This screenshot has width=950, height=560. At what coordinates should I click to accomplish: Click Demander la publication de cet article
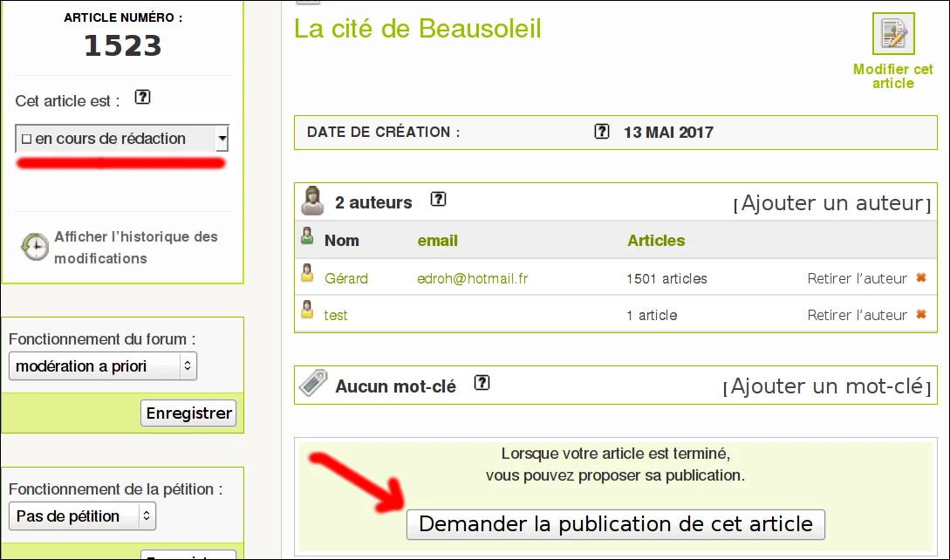tap(616, 524)
